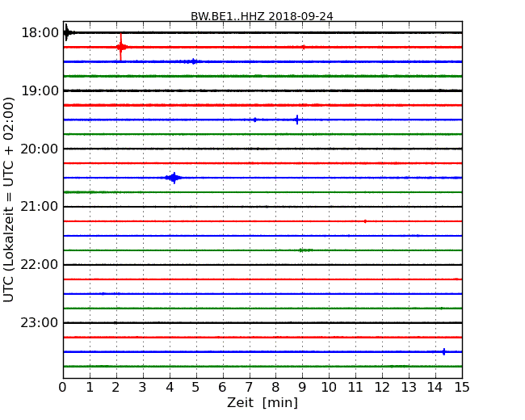Select the 21:00 time label
The height and width of the screenshot is (420, 525).
[x=40, y=207]
